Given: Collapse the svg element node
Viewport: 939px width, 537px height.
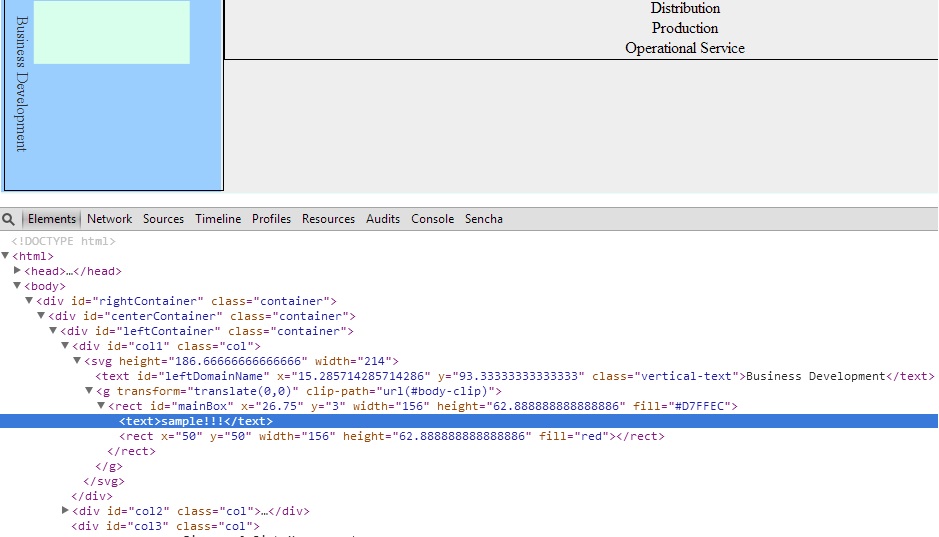Looking at the screenshot, I should click(77, 360).
